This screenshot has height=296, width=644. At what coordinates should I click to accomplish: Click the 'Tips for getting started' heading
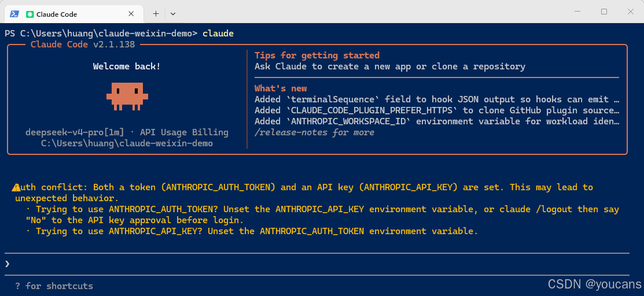(x=317, y=55)
